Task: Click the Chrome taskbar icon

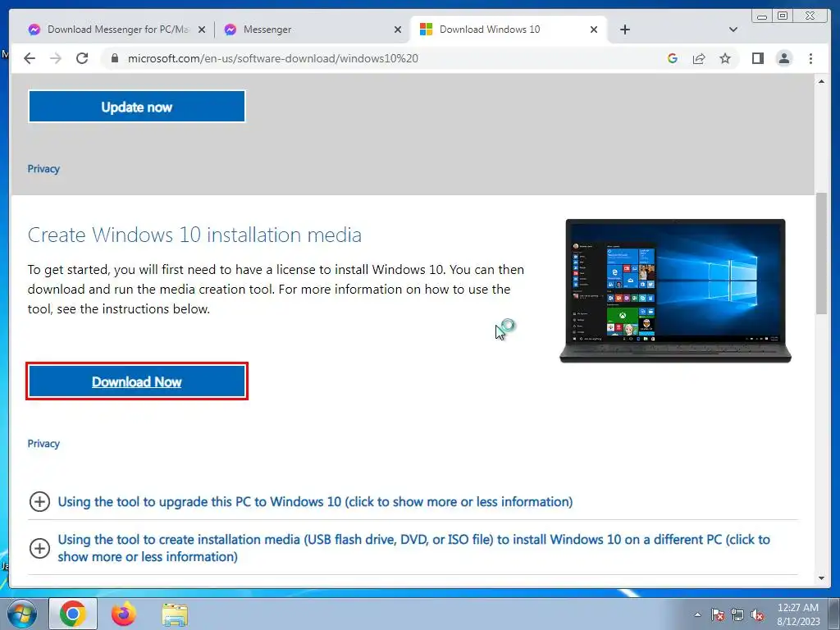Action: pyautogui.click(x=73, y=614)
